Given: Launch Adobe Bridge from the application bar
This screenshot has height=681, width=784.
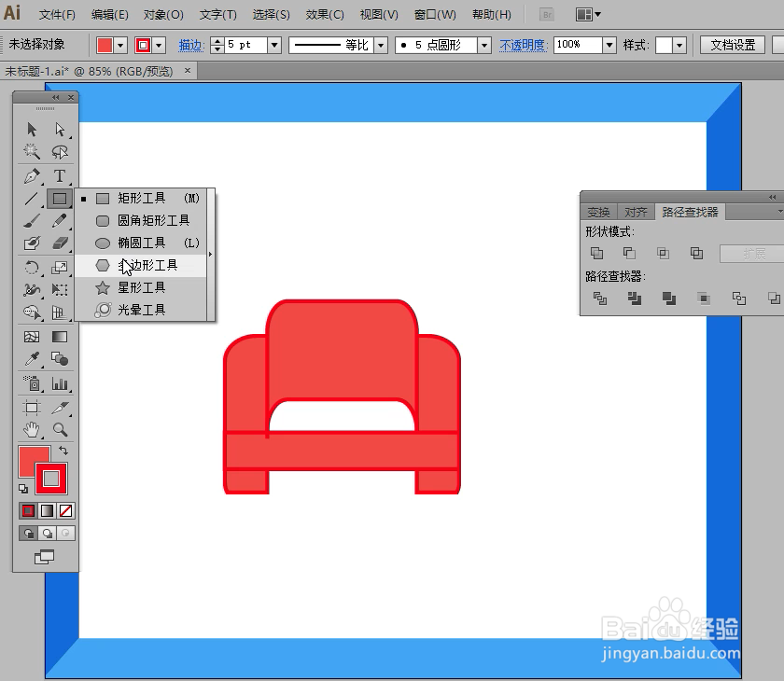Looking at the screenshot, I should click(545, 13).
